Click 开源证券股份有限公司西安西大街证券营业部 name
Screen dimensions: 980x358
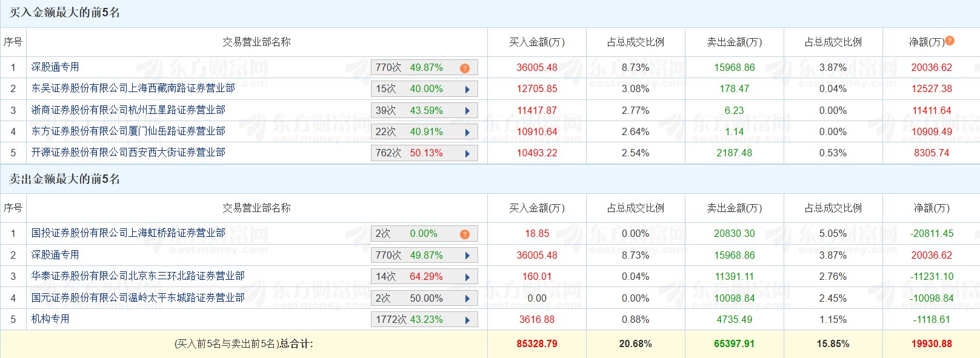tap(128, 153)
